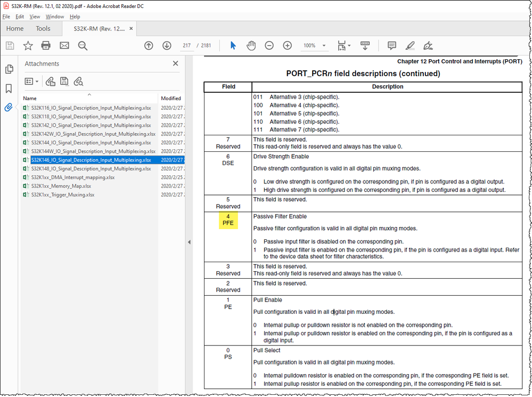532x397 pixels.
Task: Show page thumbnails panel
Action: pyautogui.click(x=9, y=69)
